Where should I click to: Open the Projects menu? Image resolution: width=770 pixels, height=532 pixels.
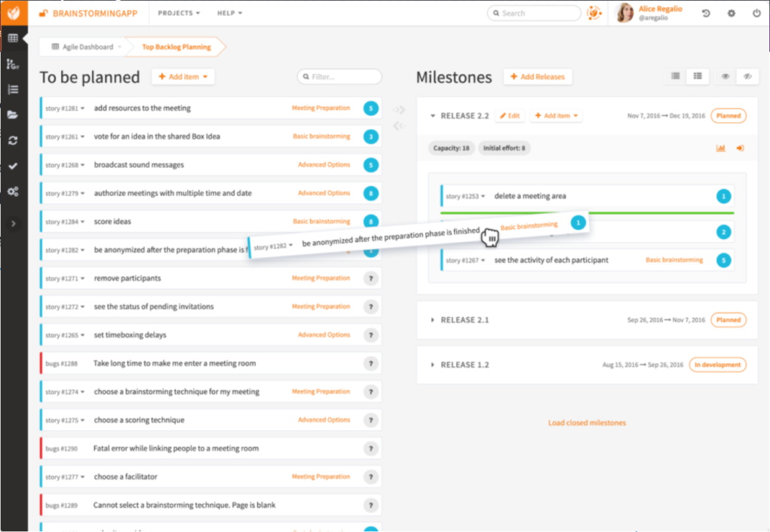point(179,14)
